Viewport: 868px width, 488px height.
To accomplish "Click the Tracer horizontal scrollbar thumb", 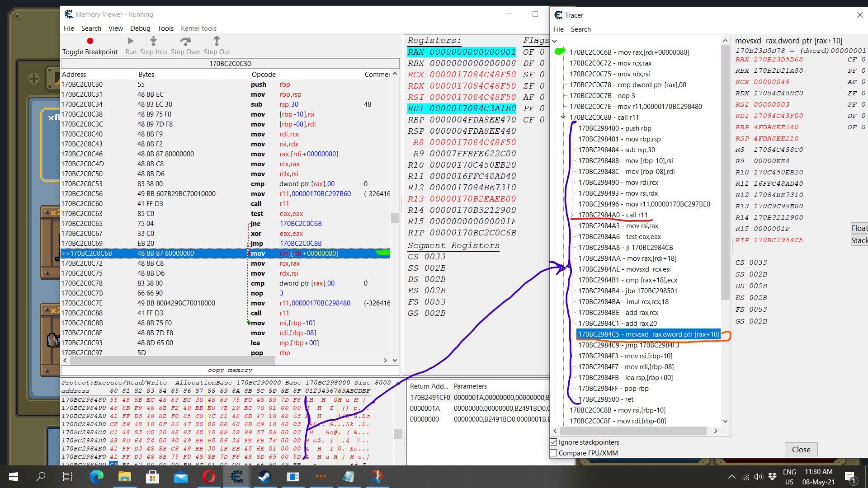I will [633, 431].
